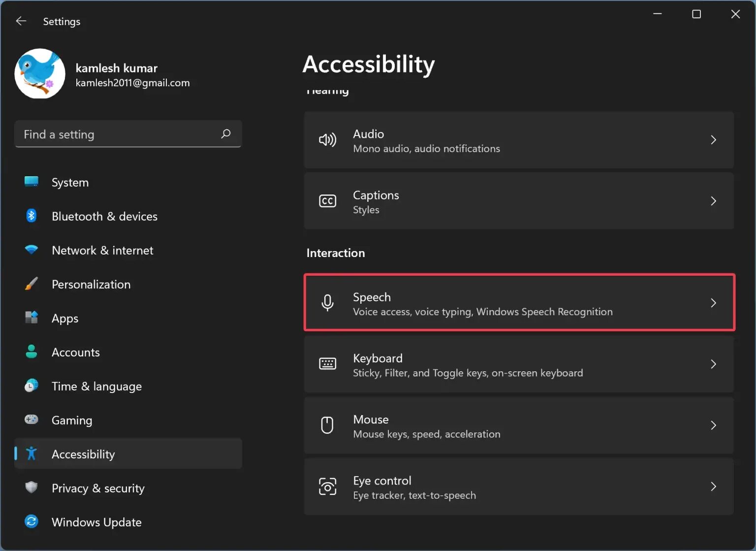
Task: Click the user profile avatar
Action: (40, 74)
